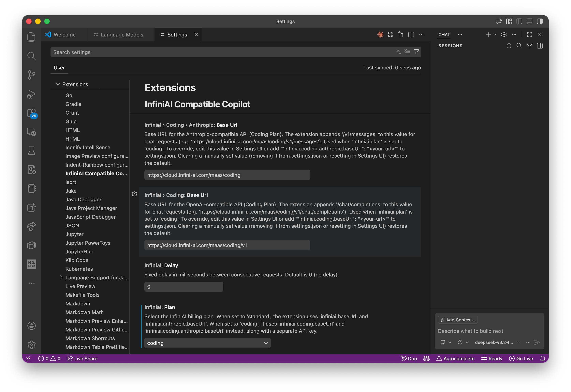Open the Accounts icon in the activity bar
This screenshot has width=571, height=392.
pyautogui.click(x=31, y=326)
